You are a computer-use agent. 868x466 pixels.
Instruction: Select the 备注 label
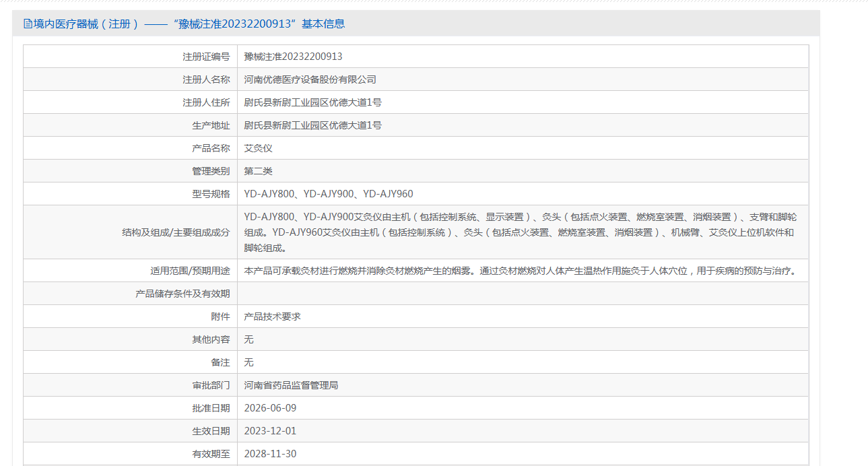pos(220,362)
